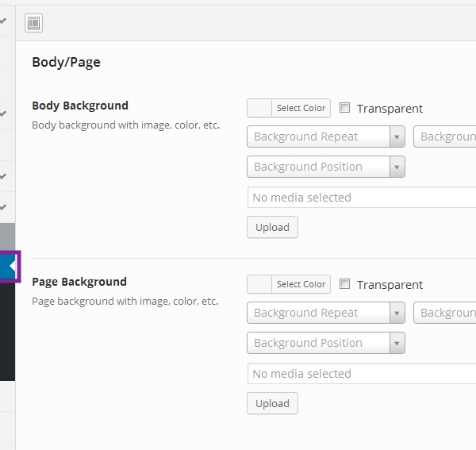Open the cut-off dropdown right of Page Background Repeat
The width and height of the screenshot is (476, 450).
coord(445,313)
